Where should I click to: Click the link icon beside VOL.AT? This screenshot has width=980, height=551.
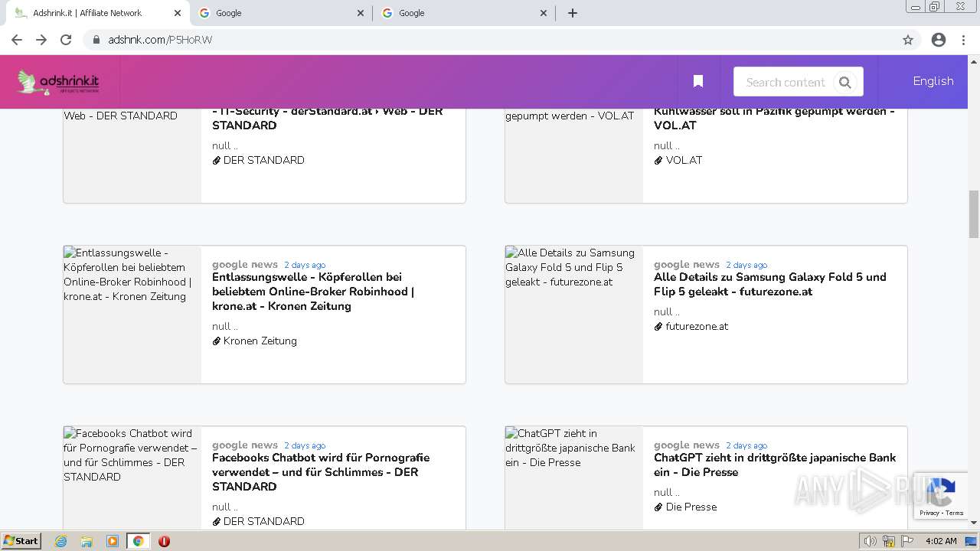658,161
